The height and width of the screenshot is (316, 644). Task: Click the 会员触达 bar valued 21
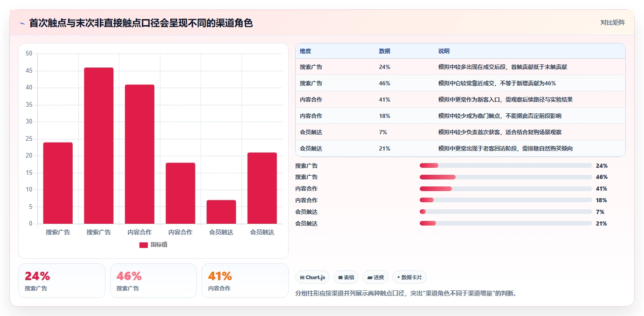[x=262, y=188]
